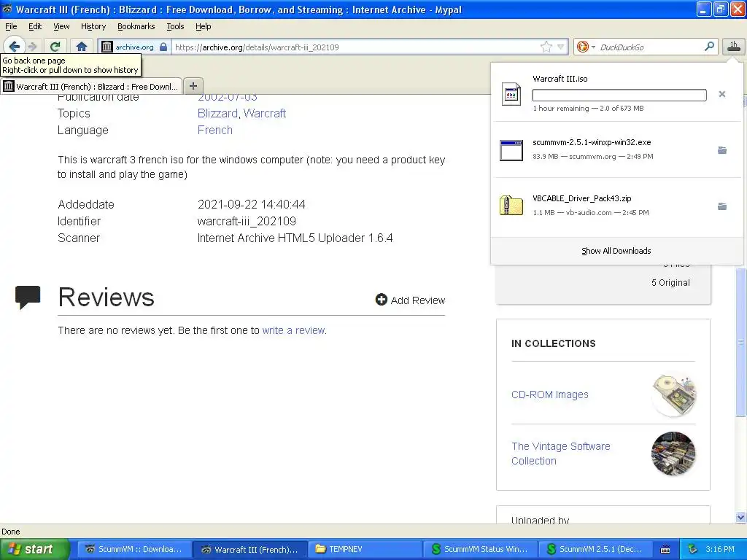747x560 pixels.
Task: Show All Downloads
Action: (x=616, y=251)
